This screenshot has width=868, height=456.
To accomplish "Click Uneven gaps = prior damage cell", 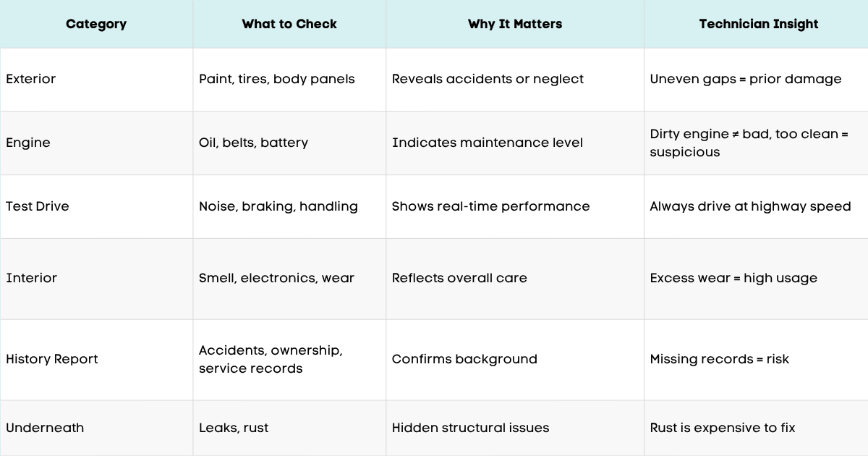I will pyautogui.click(x=746, y=79).
